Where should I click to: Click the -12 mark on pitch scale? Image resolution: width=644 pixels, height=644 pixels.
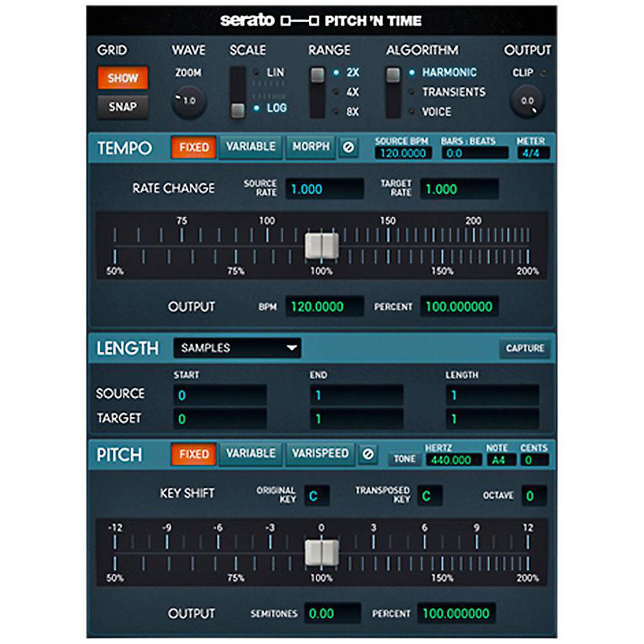(115, 528)
